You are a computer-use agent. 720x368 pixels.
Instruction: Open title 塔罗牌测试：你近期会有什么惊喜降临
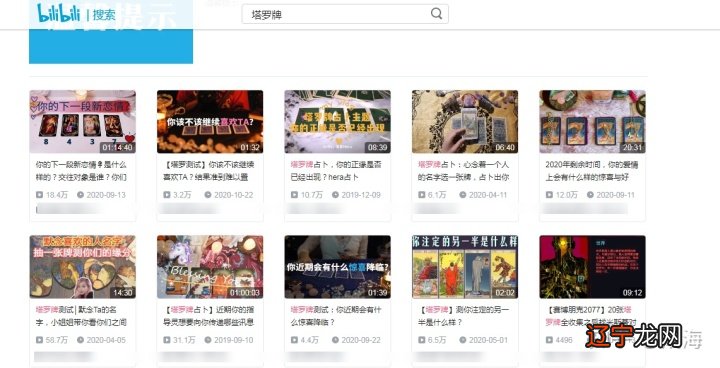pyautogui.click(x=336, y=316)
